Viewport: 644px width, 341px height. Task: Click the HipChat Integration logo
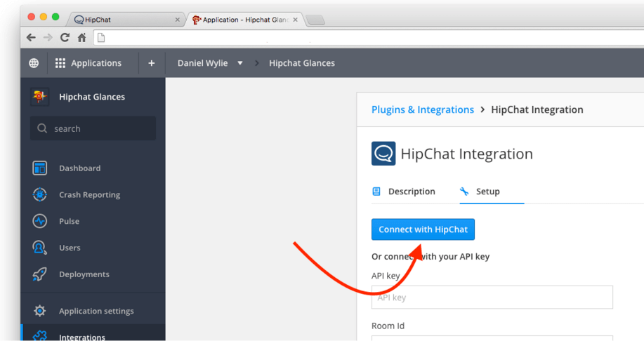pyautogui.click(x=383, y=154)
